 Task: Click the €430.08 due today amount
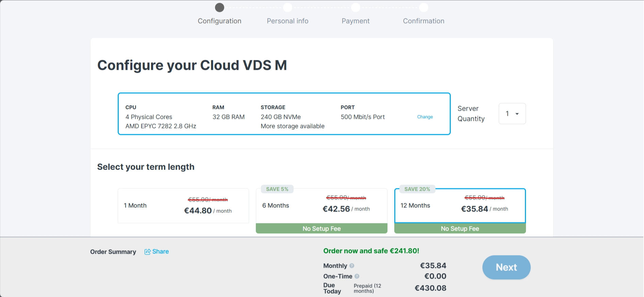430,288
